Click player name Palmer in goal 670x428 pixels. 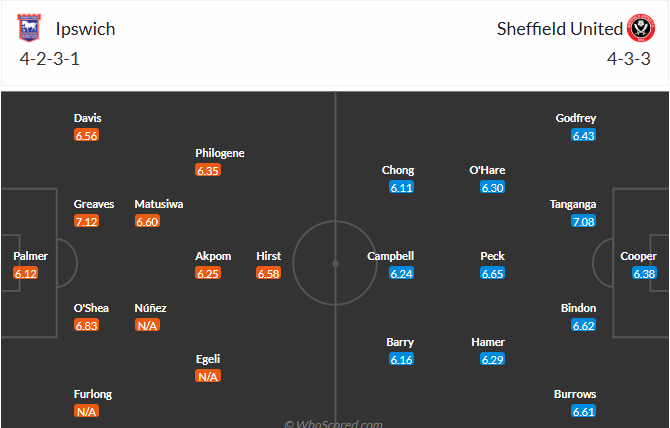click(30, 256)
